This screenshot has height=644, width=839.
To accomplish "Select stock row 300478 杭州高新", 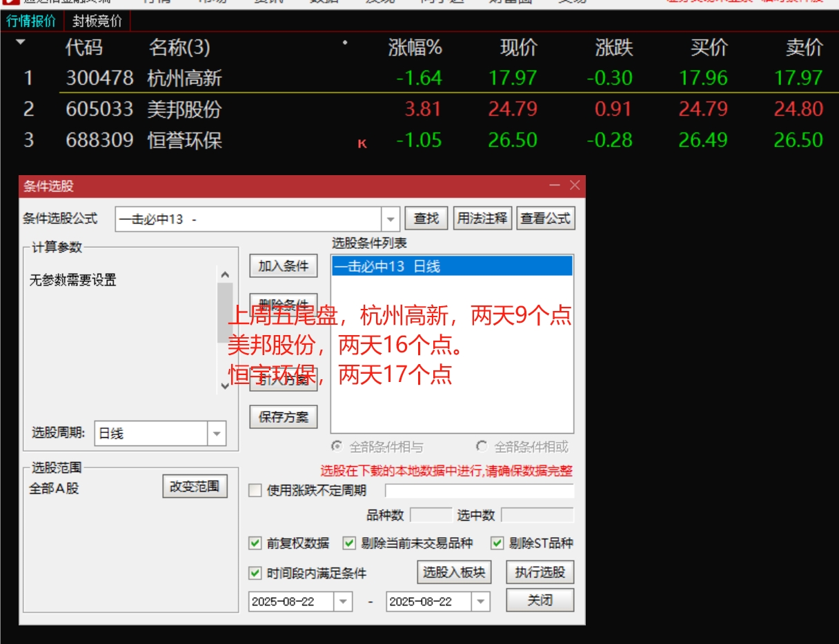I will pos(419,78).
